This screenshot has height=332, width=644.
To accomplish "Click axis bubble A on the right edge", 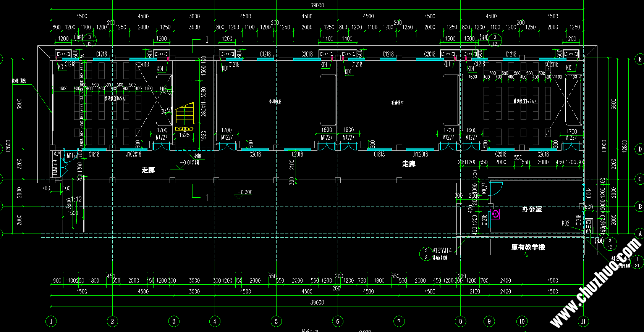I will (640, 234).
